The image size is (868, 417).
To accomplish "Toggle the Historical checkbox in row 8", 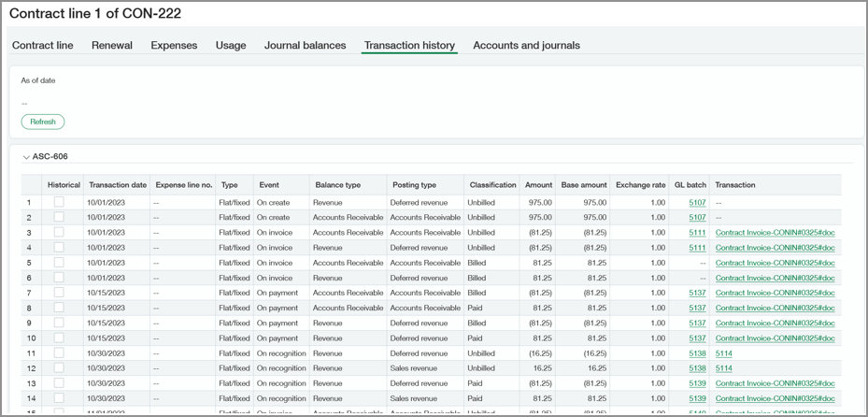I will pos(59,308).
